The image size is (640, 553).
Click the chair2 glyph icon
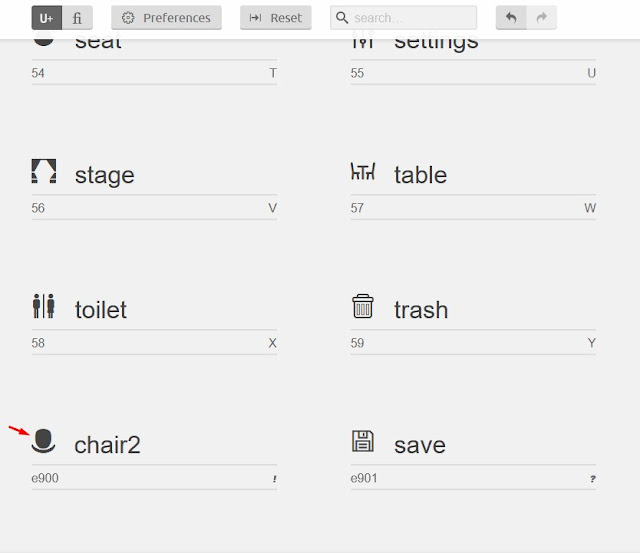[x=44, y=441]
